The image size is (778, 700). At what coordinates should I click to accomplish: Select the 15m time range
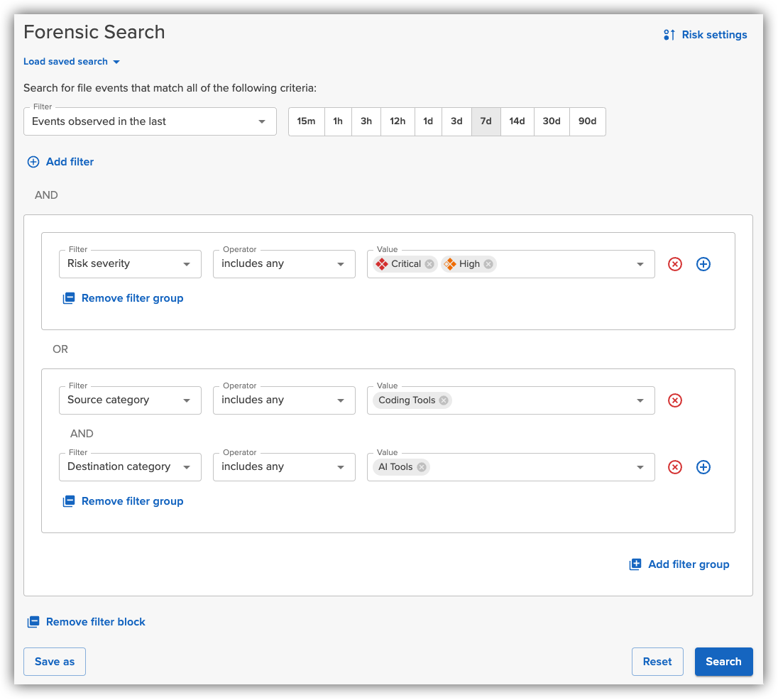pos(306,121)
